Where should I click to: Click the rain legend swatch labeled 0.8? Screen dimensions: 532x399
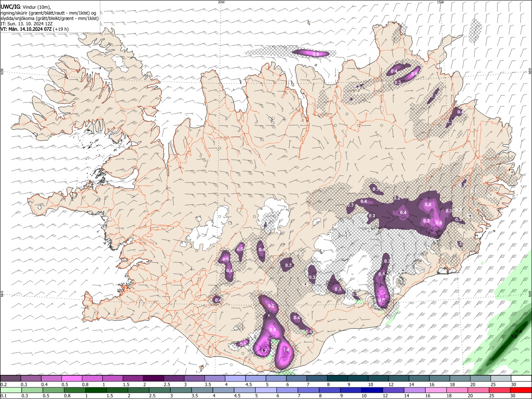tap(75, 390)
